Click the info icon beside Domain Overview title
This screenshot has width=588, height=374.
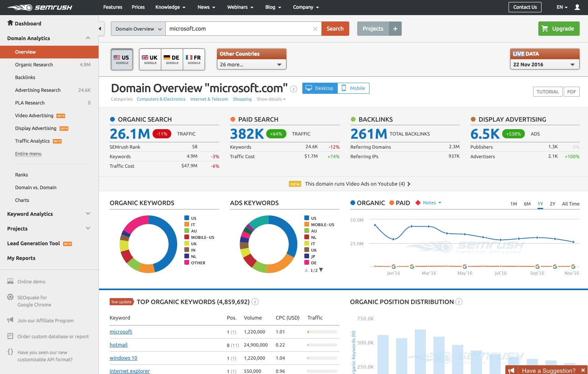(294, 89)
